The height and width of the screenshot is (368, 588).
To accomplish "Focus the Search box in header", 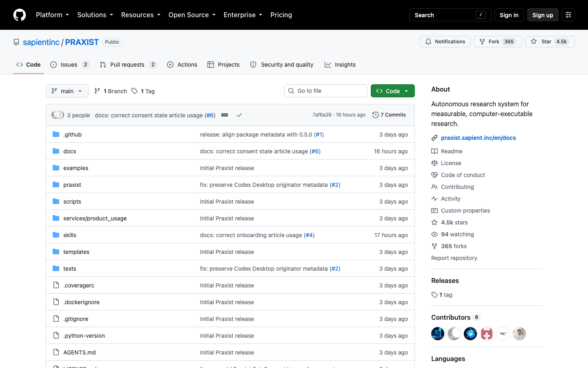I will tap(450, 15).
